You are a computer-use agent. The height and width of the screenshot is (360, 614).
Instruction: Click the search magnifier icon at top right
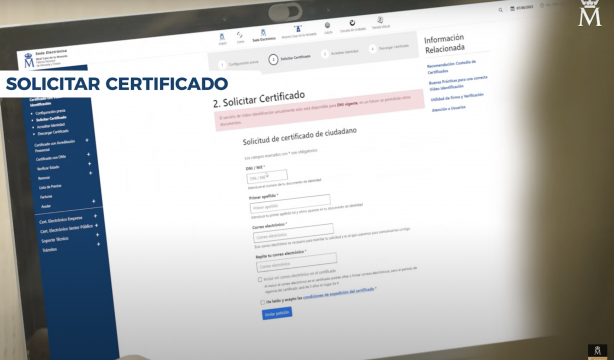[500, 10]
